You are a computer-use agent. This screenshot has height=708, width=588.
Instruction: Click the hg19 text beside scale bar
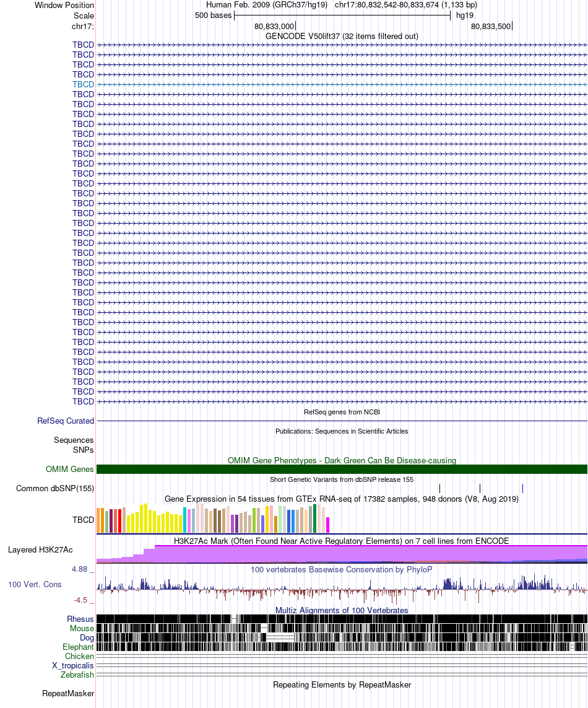(465, 15)
